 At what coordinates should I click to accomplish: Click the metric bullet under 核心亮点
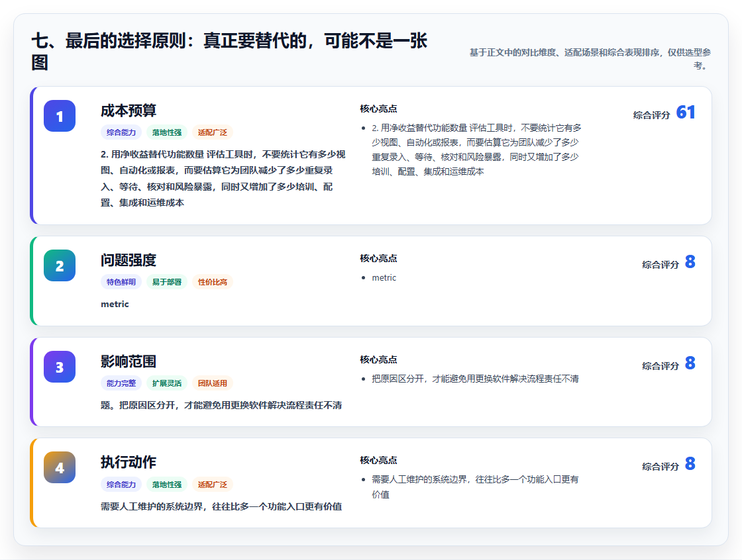(x=384, y=277)
